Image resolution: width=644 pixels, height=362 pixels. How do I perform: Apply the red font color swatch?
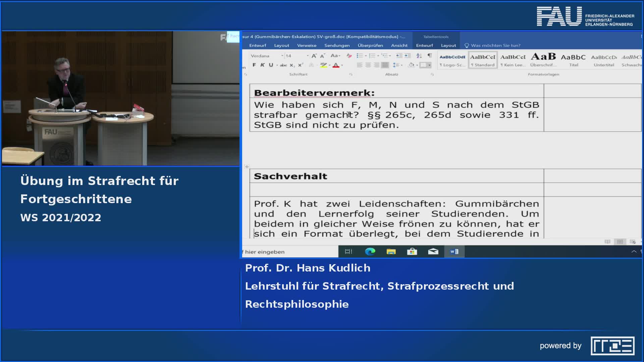point(336,65)
